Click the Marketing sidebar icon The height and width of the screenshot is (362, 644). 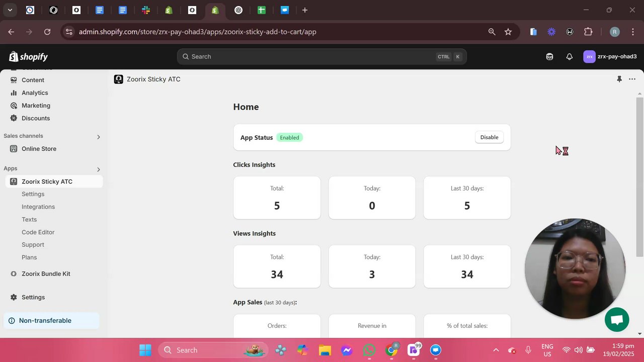point(14,106)
